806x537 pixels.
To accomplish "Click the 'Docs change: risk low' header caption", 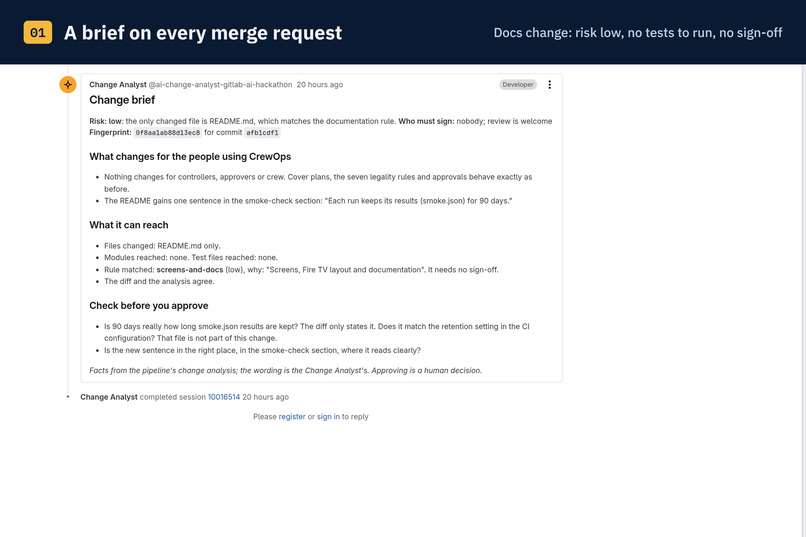I will coord(638,33).
